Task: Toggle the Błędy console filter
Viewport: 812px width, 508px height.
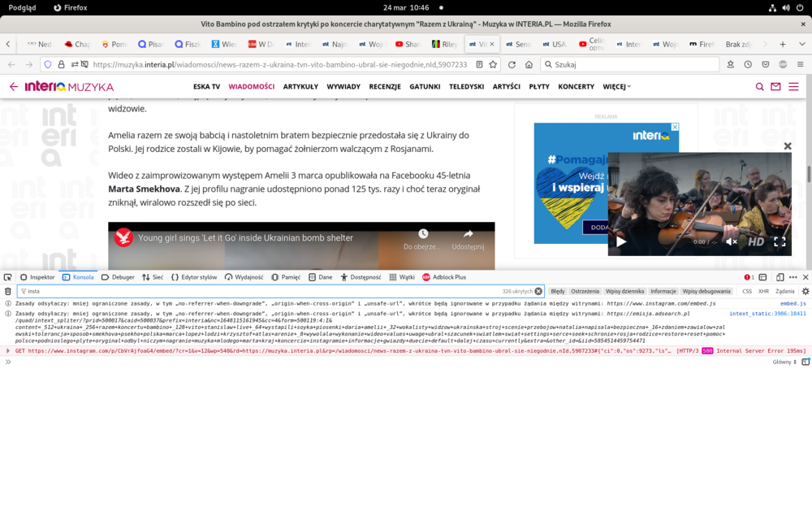Action: (557, 291)
